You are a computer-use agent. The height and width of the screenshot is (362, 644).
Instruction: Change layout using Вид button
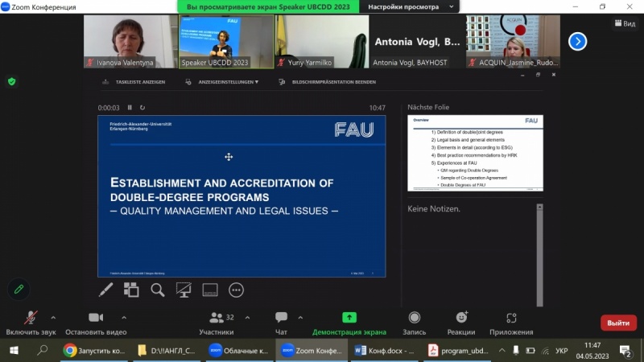tap(624, 24)
